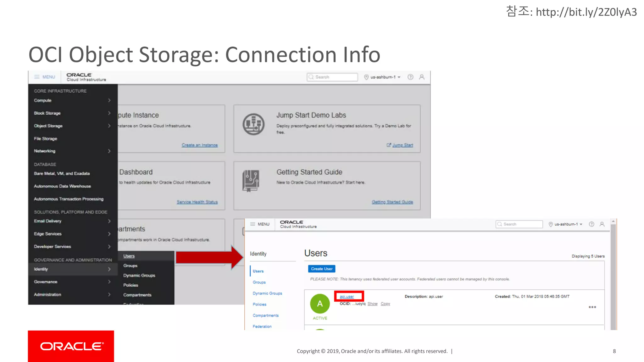The image size is (644, 362).
Task: Choose Policies in the Identity submenu
Action: 130,285
